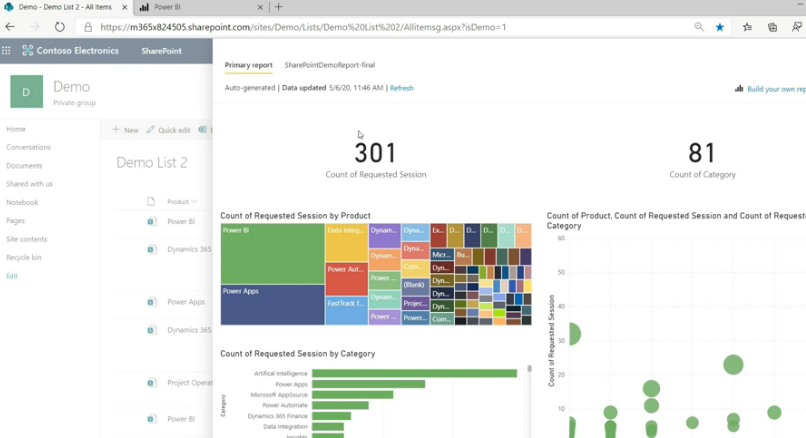
Task: Click the browser back arrow
Action: click(x=10, y=27)
